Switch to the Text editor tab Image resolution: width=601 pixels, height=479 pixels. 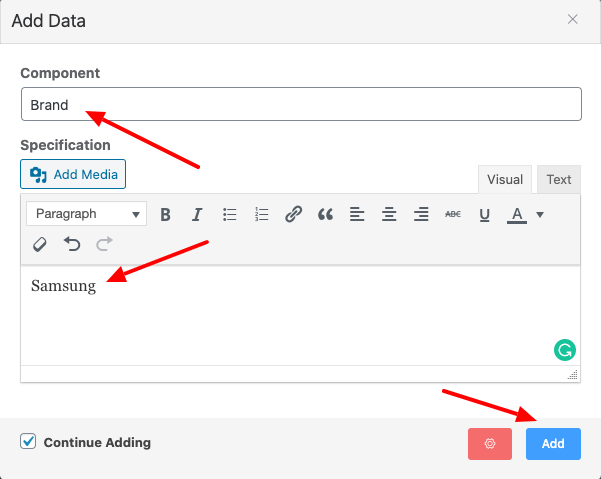tap(558, 180)
